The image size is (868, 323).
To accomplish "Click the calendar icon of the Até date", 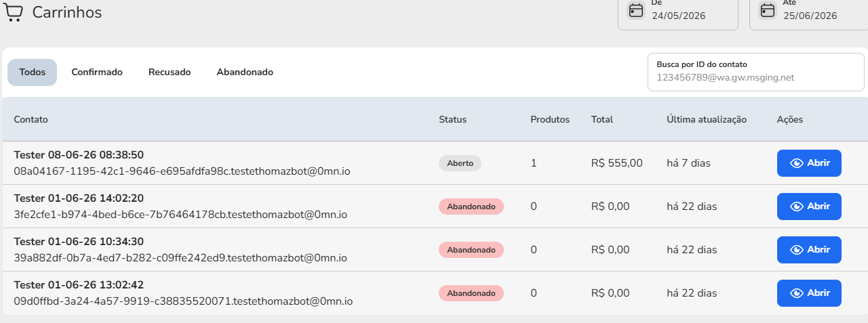I will (768, 10).
